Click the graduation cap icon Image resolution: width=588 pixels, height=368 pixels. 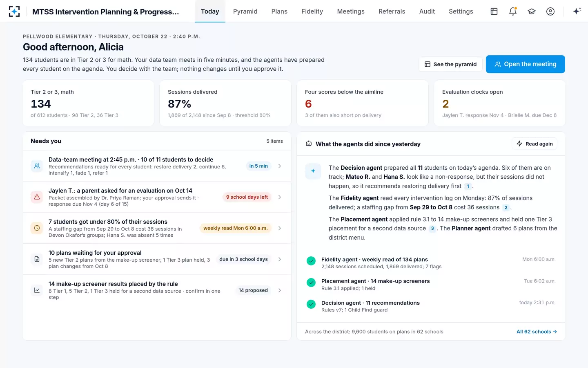coord(532,11)
